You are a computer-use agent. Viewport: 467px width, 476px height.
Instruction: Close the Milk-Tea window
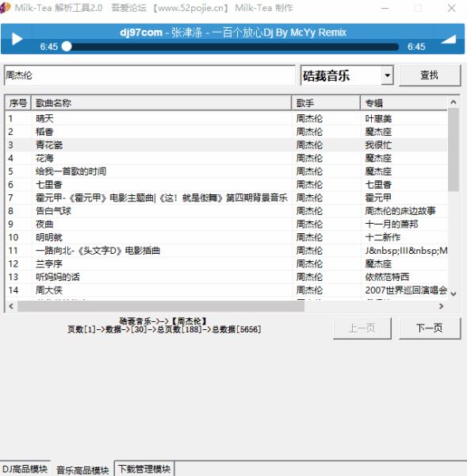(451, 8)
